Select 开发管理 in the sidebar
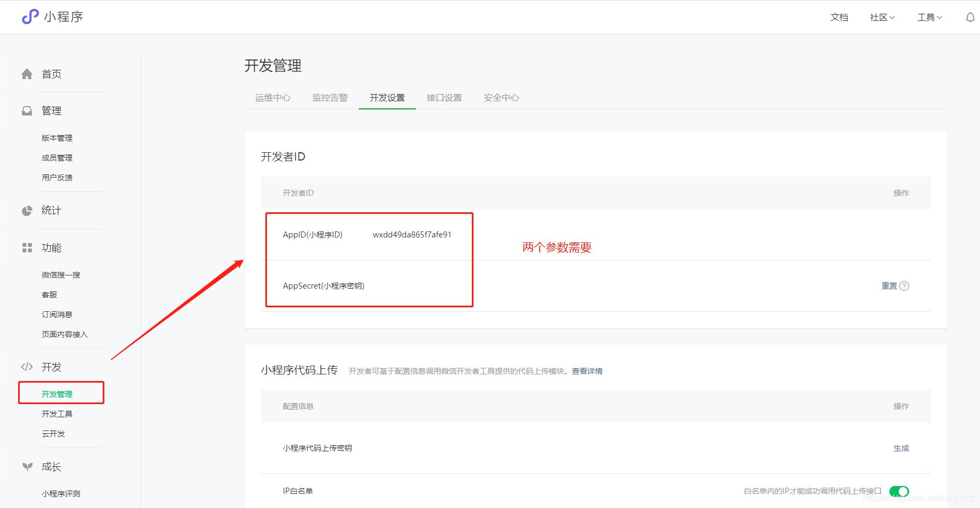Screen dimensions: 980x508 58,394
